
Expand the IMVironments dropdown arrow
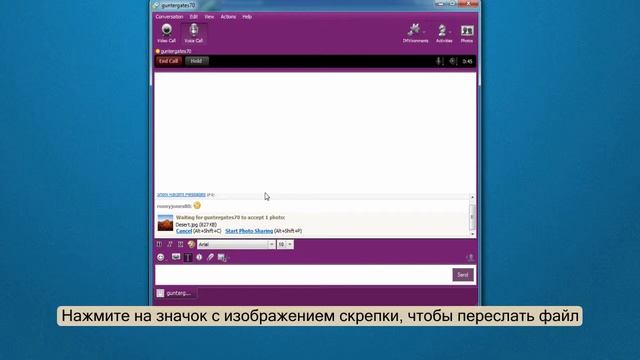[x=424, y=31]
